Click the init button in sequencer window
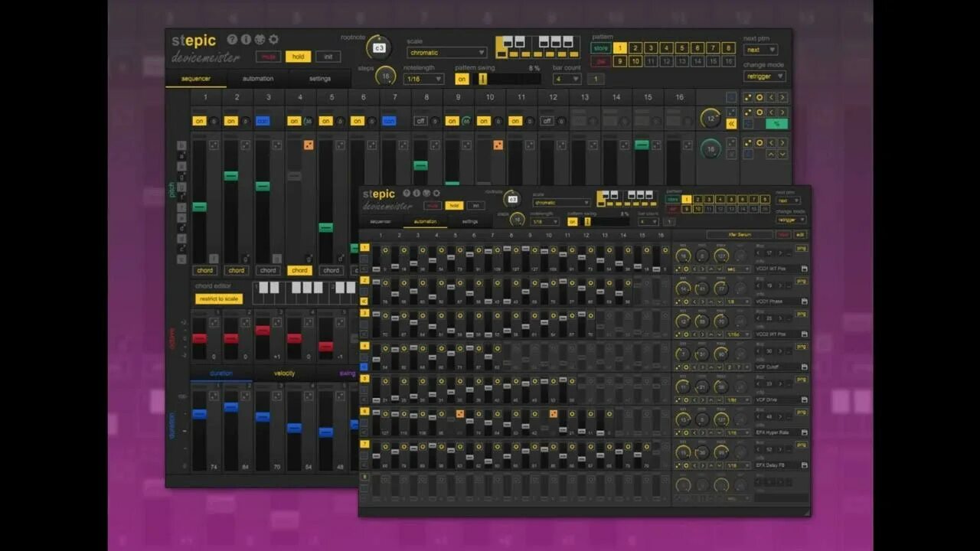 point(328,57)
